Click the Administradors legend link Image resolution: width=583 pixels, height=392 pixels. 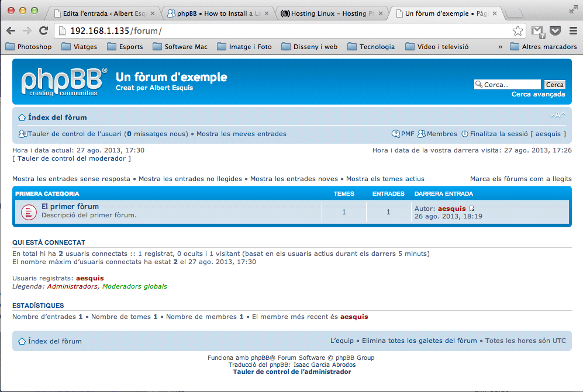(73, 286)
